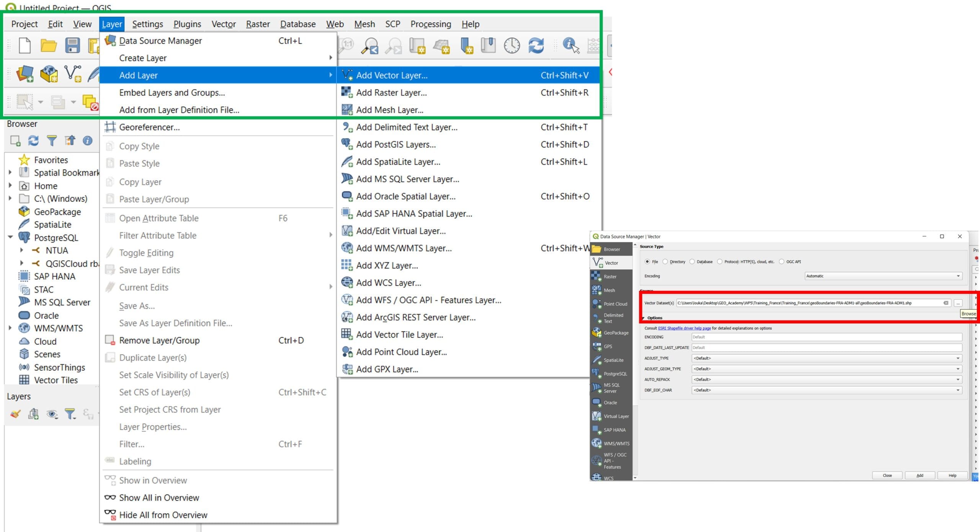Click the New GeoPackage Layer toolbar icon
This screenshot has height=532, width=980.
[49, 73]
